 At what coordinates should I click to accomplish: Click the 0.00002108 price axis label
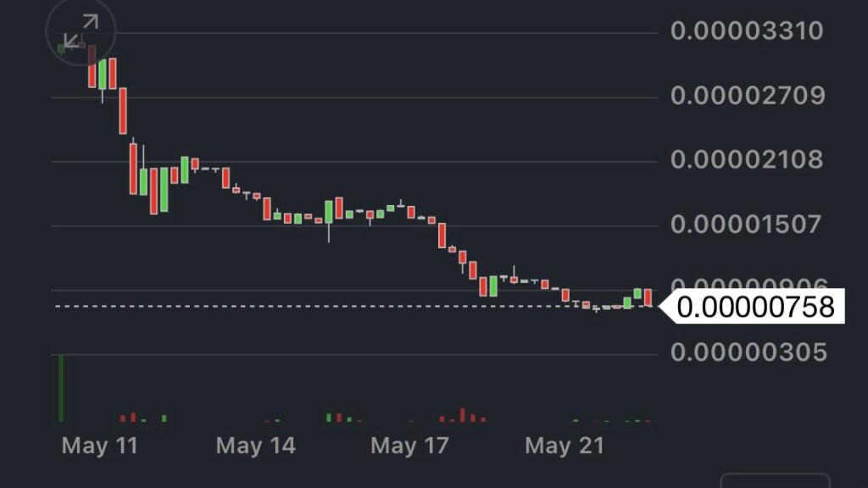[746, 160]
